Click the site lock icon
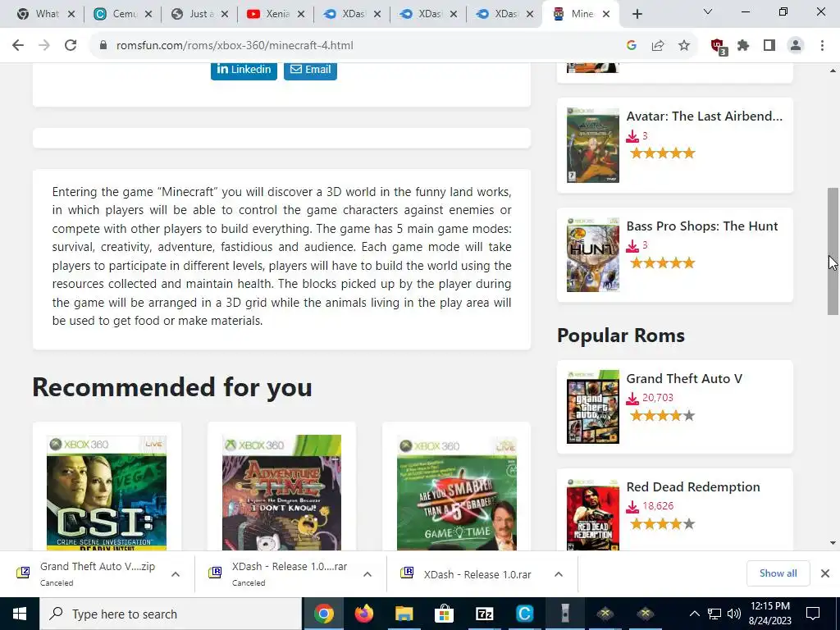The width and height of the screenshot is (840, 630). pyautogui.click(x=103, y=46)
